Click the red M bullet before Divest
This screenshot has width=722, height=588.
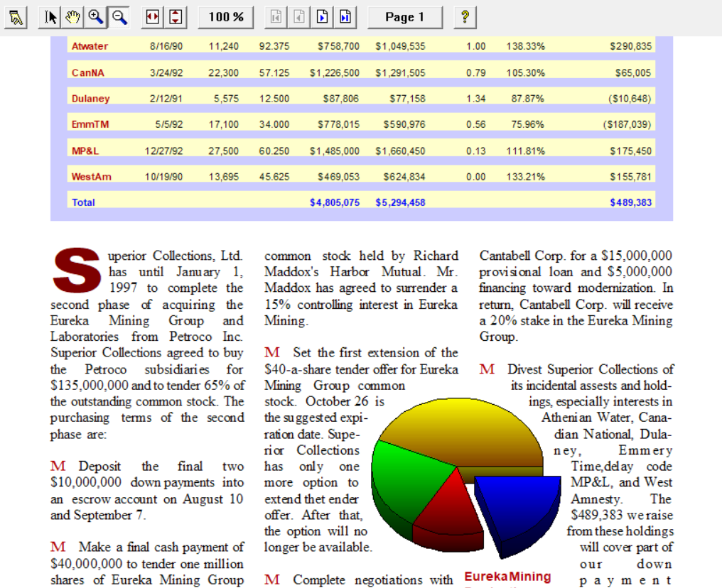coord(487,369)
